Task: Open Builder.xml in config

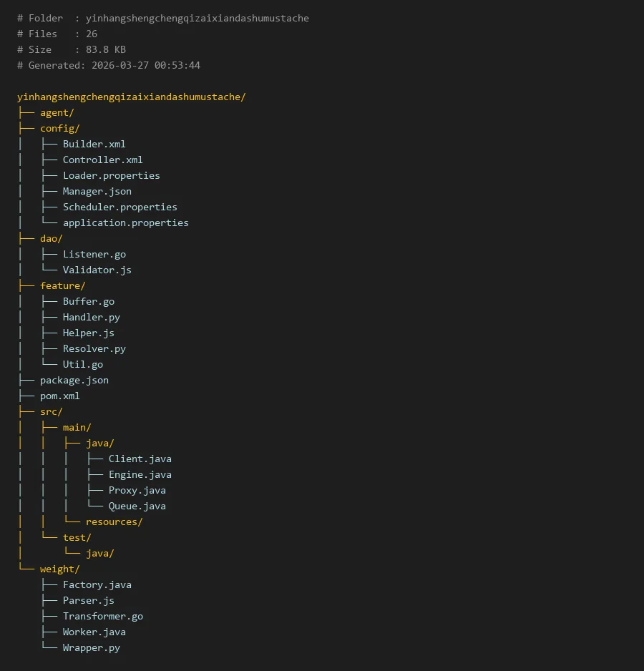Action: 94,144
